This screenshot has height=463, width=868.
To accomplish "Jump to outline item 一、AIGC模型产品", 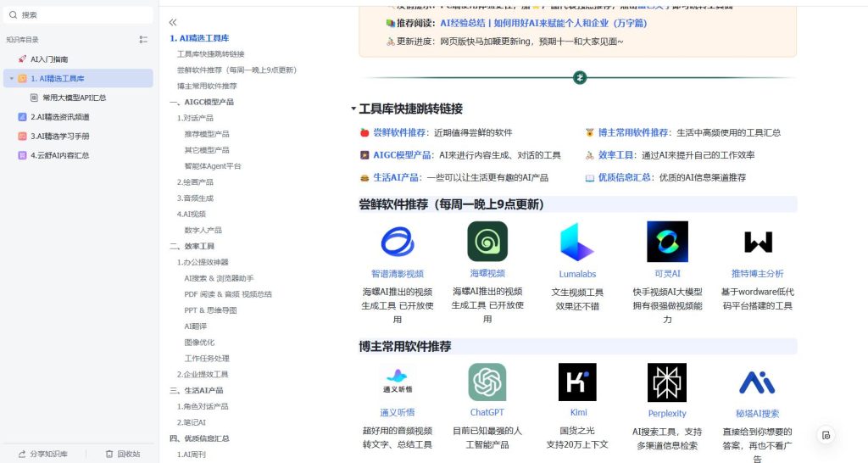I will (202, 102).
